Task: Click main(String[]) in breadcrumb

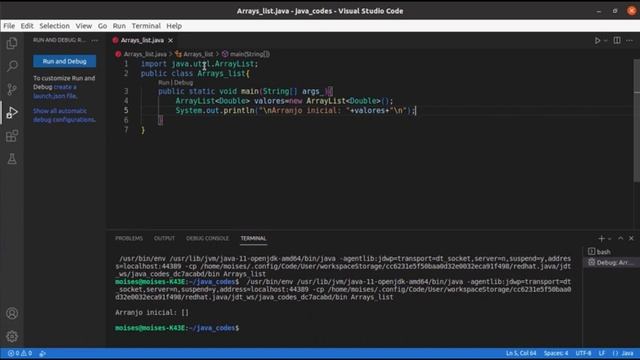Action: click(x=249, y=54)
